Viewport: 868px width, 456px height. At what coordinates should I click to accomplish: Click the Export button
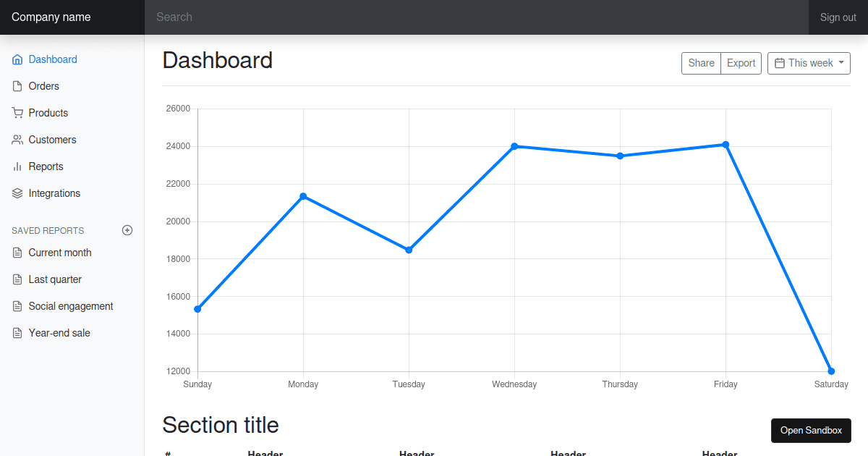click(741, 63)
